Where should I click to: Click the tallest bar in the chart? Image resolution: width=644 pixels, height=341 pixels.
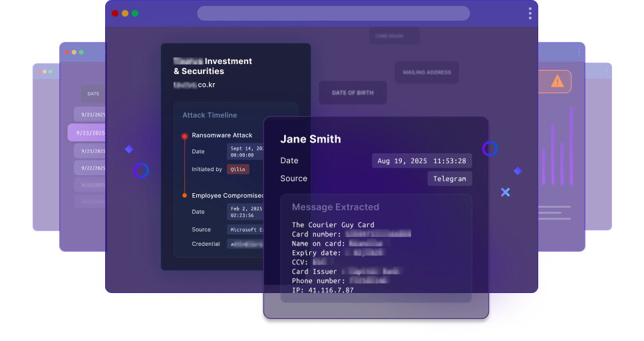(571, 146)
